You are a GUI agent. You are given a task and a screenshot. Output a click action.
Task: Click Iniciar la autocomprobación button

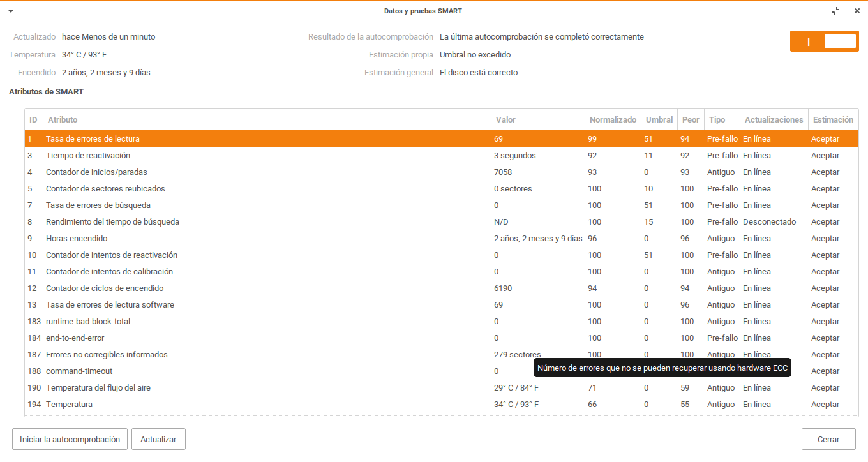tap(70, 439)
